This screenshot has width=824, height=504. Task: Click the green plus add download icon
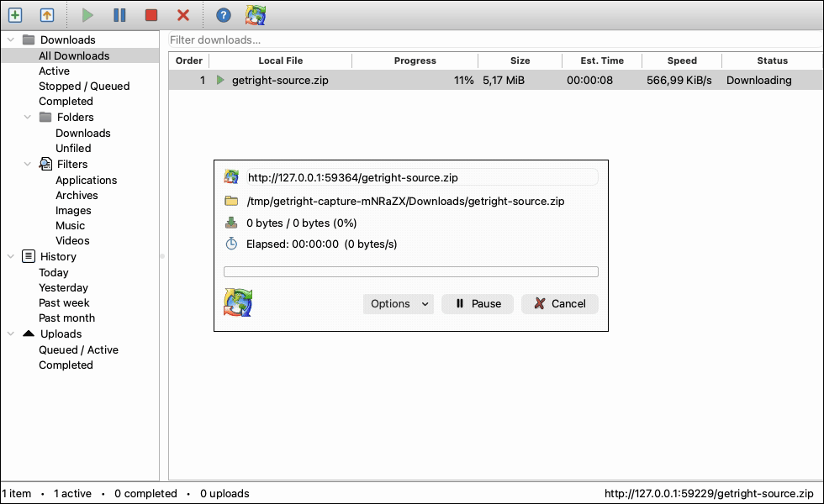point(15,15)
